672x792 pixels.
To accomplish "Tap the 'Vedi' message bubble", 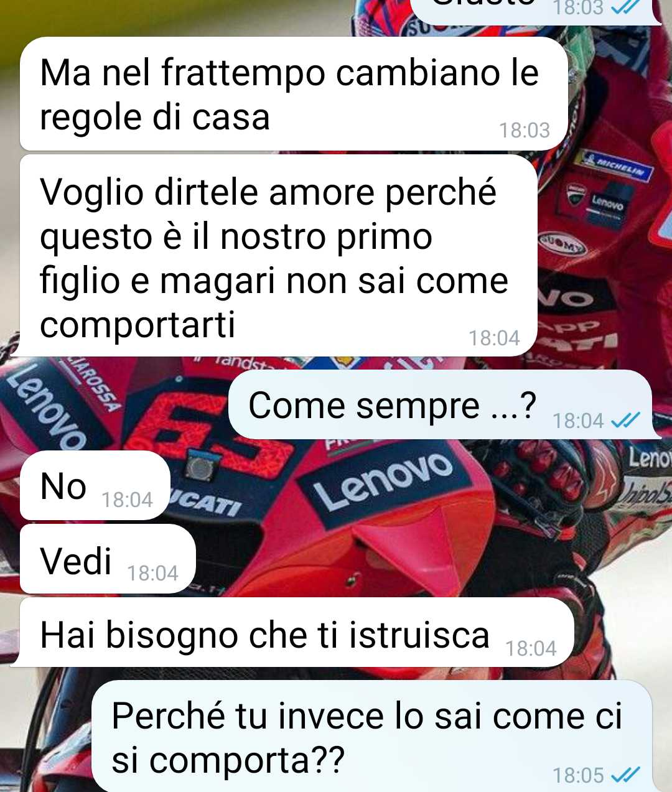I will point(108,559).
